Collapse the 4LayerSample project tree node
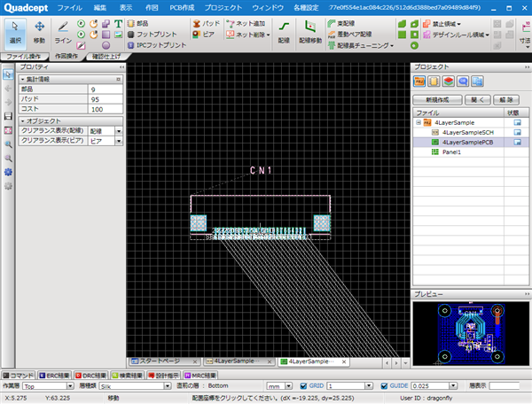The image size is (532, 404). [419, 122]
